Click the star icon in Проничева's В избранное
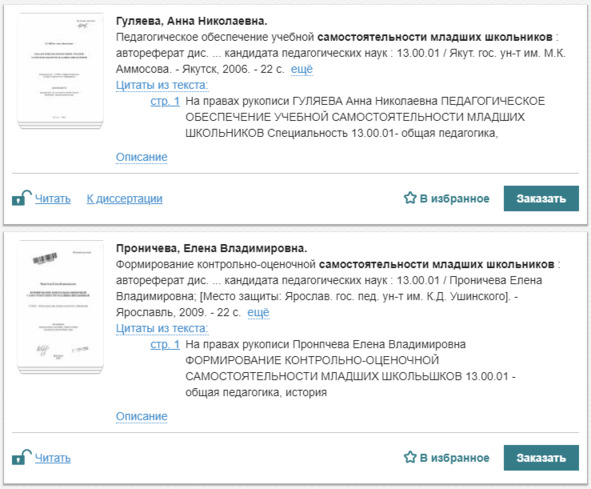The image size is (591, 489). pyautogui.click(x=410, y=457)
